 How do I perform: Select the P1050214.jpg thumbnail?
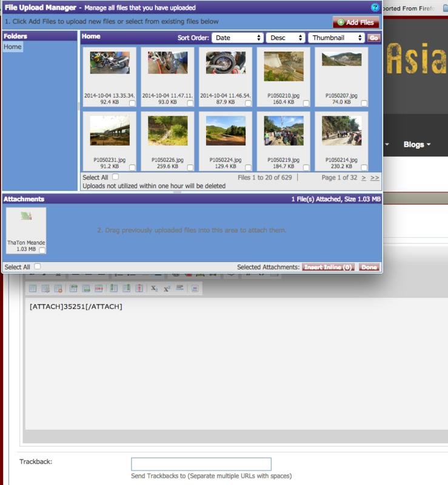click(341, 131)
